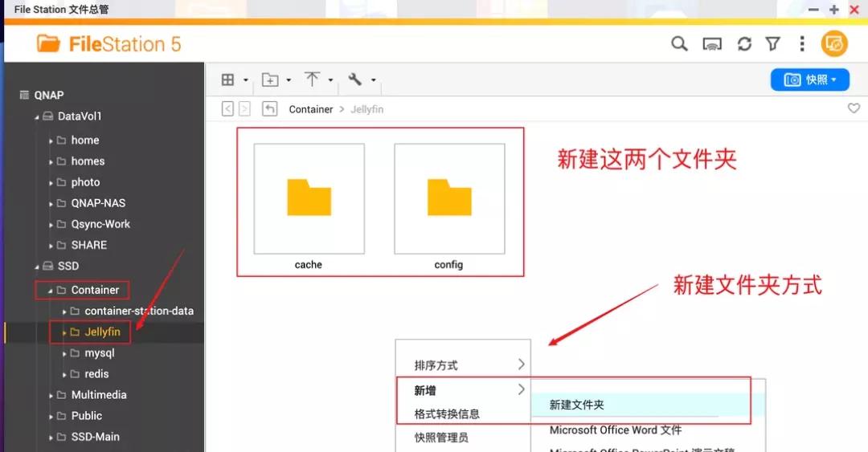The image size is (868, 452).
Task: Go back with the left navigation arrow
Action: (x=227, y=108)
